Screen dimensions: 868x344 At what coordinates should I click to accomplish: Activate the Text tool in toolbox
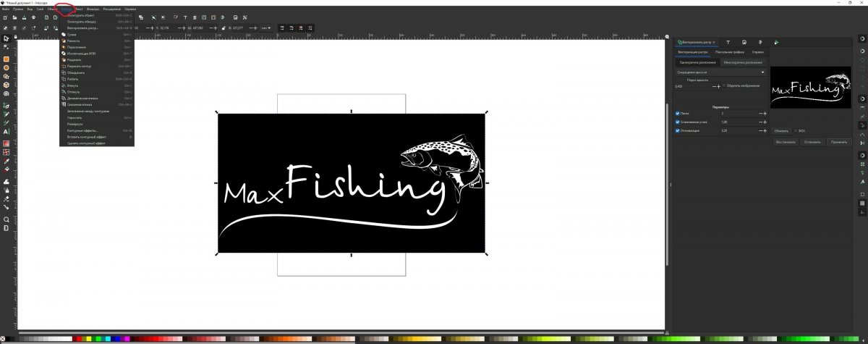[6, 132]
